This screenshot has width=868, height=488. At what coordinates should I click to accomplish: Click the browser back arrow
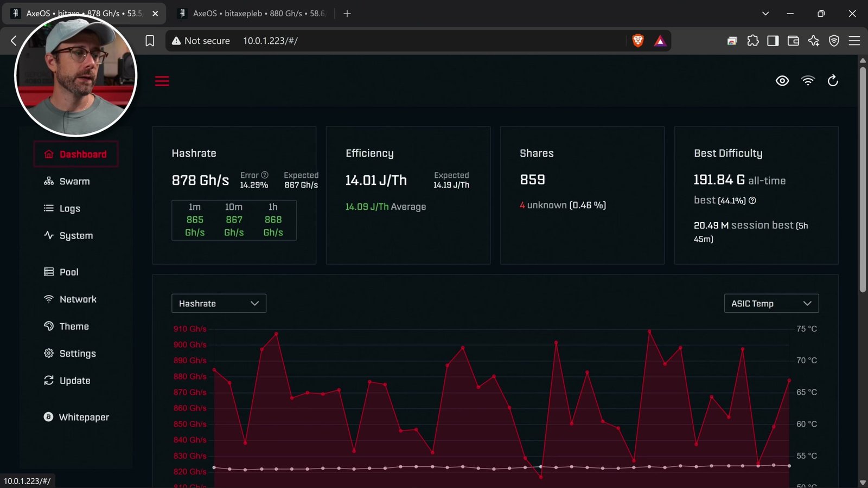(x=14, y=41)
